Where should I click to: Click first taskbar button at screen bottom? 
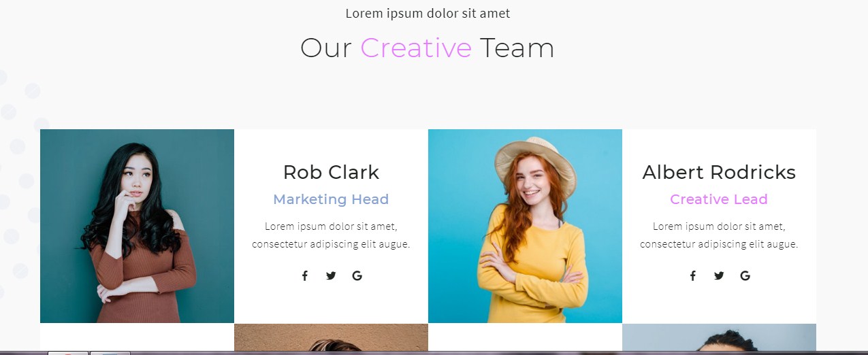[x=67, y=353]
